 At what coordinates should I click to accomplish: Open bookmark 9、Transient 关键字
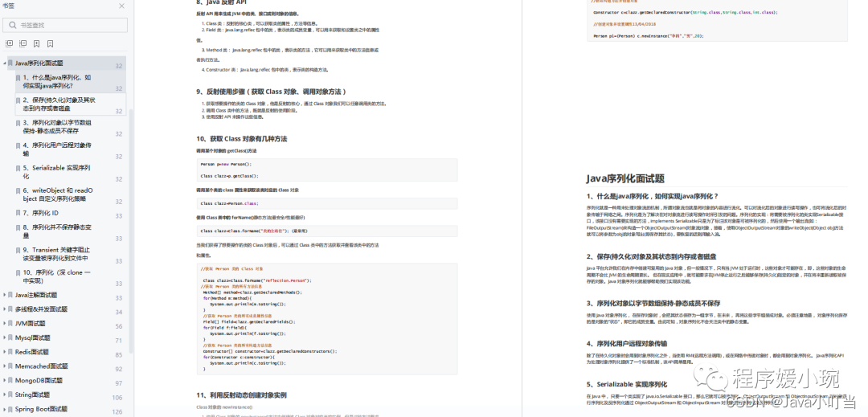(56, 254)
